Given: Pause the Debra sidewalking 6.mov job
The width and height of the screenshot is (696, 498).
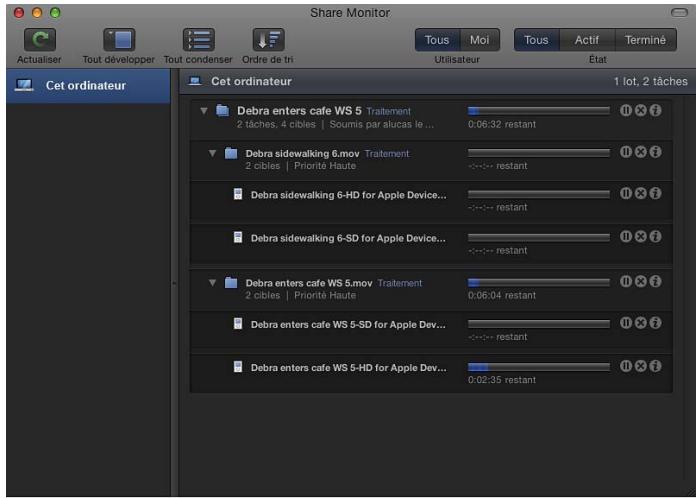Looking at the screenshot, I should click(x=626, y=152).
